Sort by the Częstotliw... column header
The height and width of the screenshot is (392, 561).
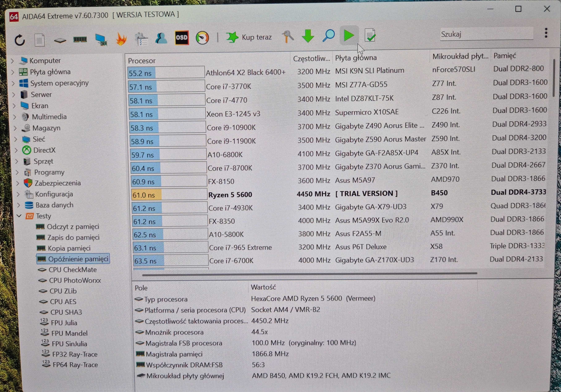pyautogui.click(x=312, y=58)
